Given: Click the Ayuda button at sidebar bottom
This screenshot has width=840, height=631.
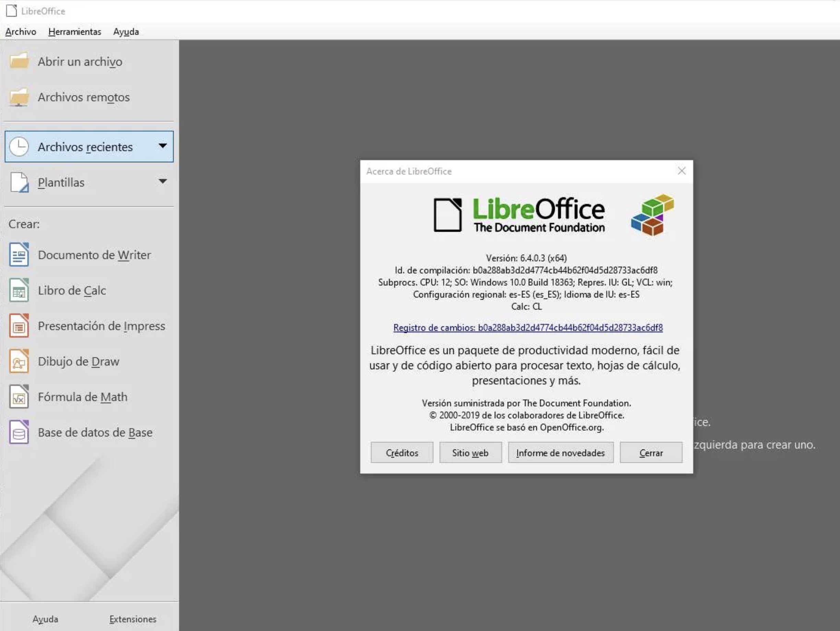Looking at the screenshot, I should [45, 619].
